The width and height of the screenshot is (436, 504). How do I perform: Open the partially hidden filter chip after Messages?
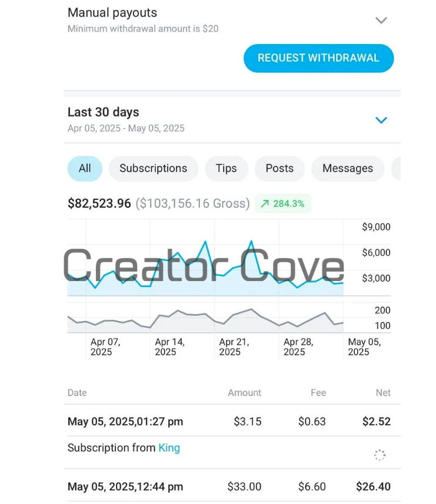pos(396,168)
